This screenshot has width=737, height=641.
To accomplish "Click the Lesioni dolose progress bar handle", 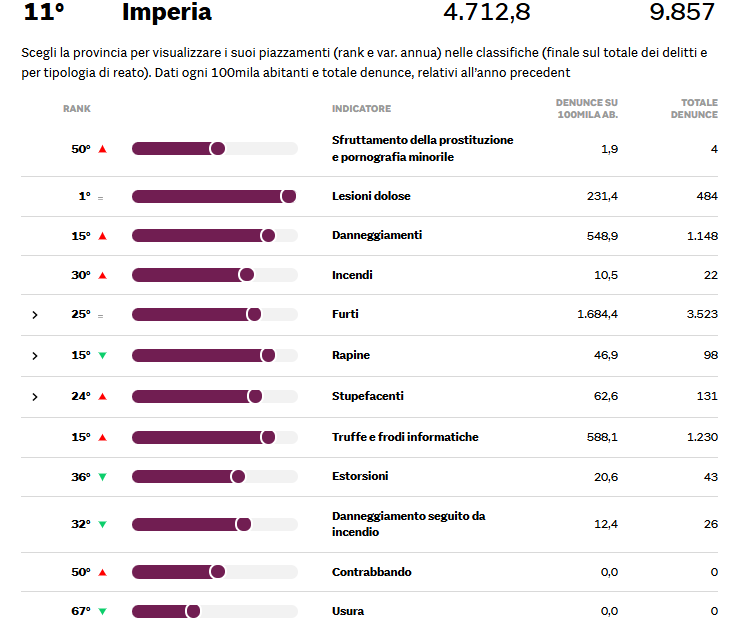I will (x=288, y=196).
